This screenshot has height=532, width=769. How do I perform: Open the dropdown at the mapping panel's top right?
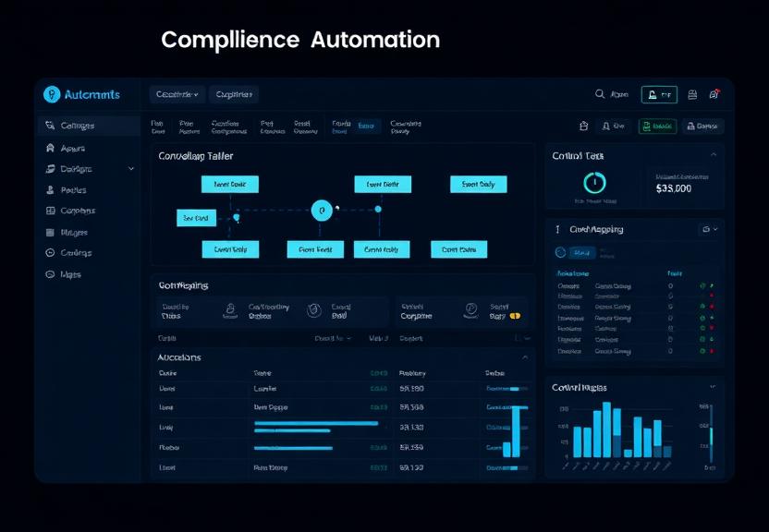click(x=709, y=229)
